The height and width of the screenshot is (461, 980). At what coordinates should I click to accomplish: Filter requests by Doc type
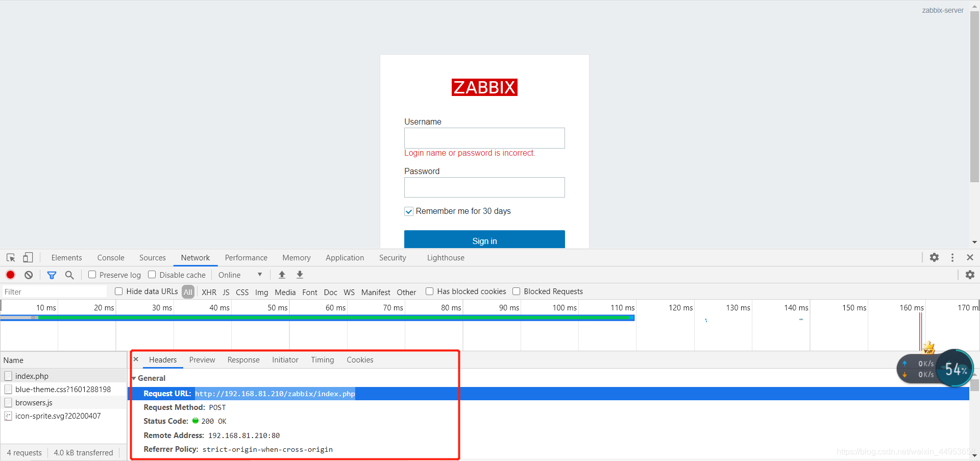tap(331, 292)
